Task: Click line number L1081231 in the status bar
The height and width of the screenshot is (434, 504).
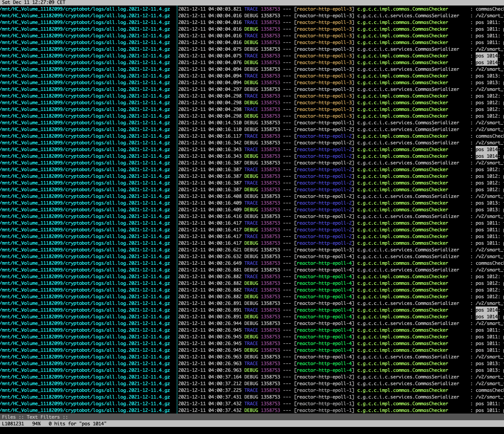Action: point(13,424)
